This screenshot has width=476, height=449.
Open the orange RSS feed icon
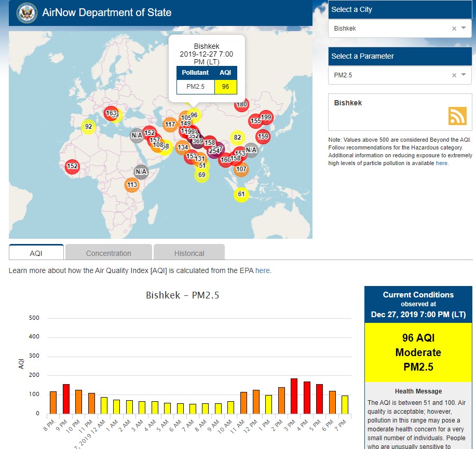(457, 116)
